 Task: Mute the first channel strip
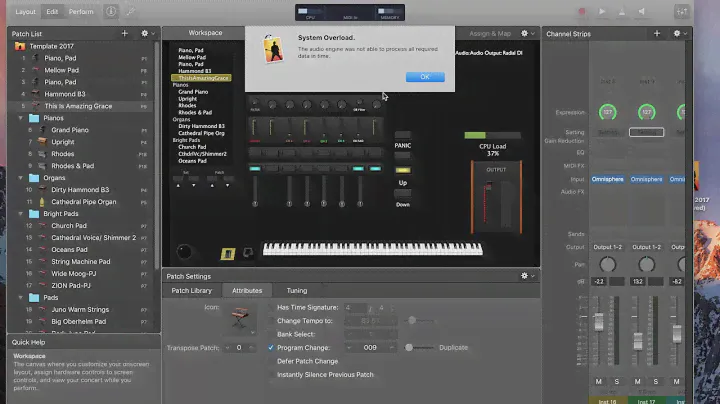[599, 382]
